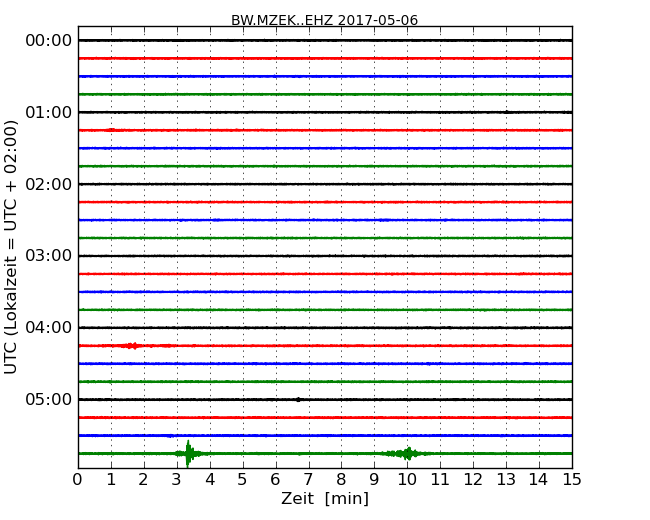The image size is (650, 520).
Task: Click the 00:00 time label on y-axis
Action: coord(48,40)
